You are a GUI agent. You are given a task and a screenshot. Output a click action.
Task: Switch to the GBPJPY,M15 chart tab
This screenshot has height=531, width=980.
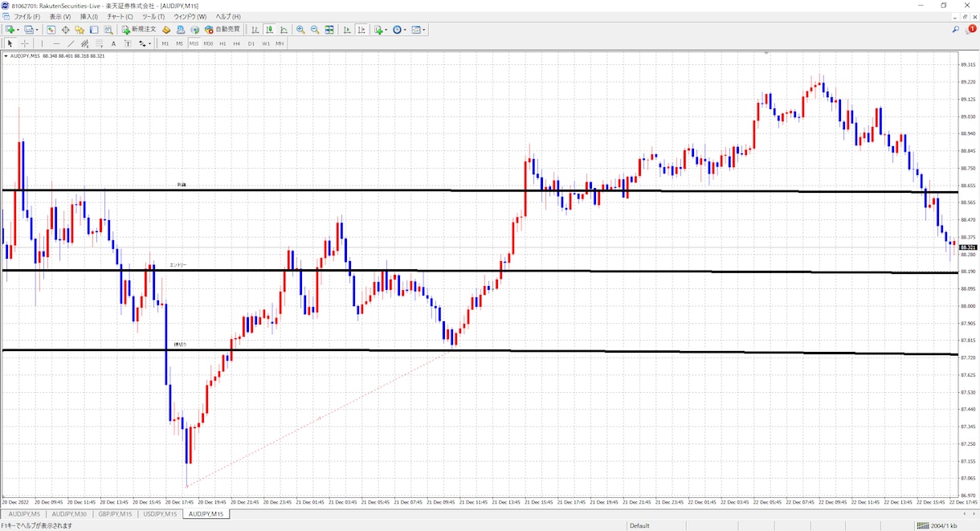pyautogui.click(x=115, y=513)
